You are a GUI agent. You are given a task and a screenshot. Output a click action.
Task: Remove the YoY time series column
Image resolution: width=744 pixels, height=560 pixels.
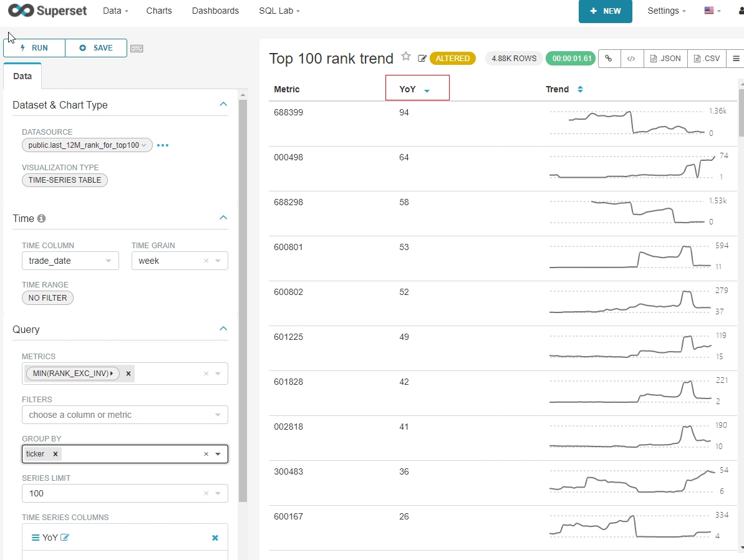(x=215, y=537)
